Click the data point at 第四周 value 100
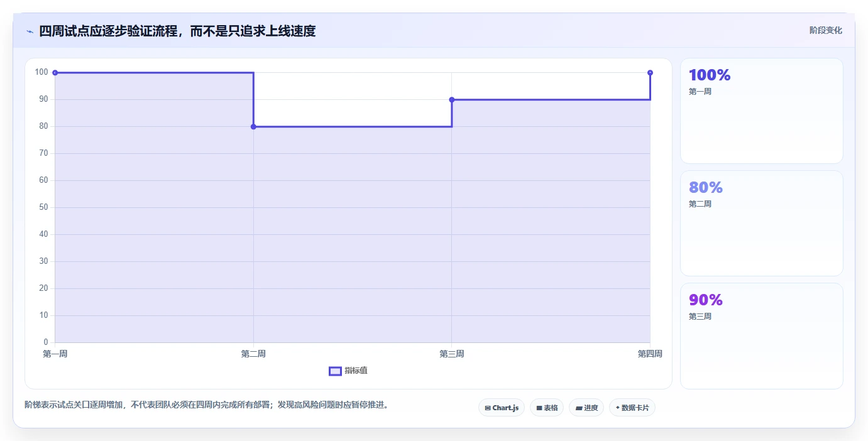868x441 pixels. [650, 73]
